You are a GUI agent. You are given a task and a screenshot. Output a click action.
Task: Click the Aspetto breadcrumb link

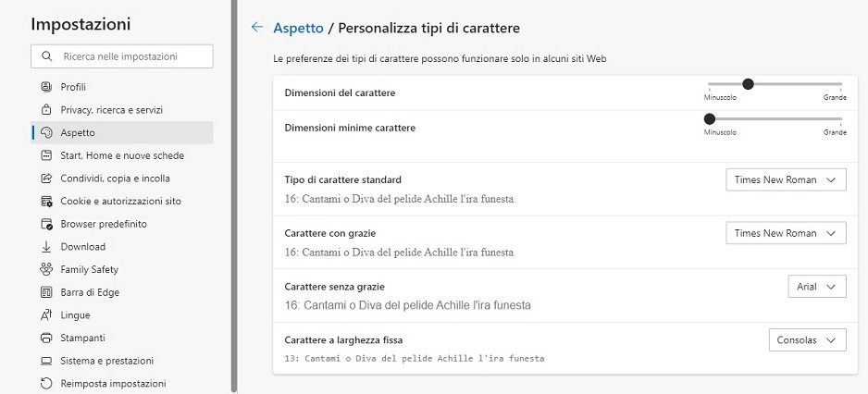(x=298, y=28)
